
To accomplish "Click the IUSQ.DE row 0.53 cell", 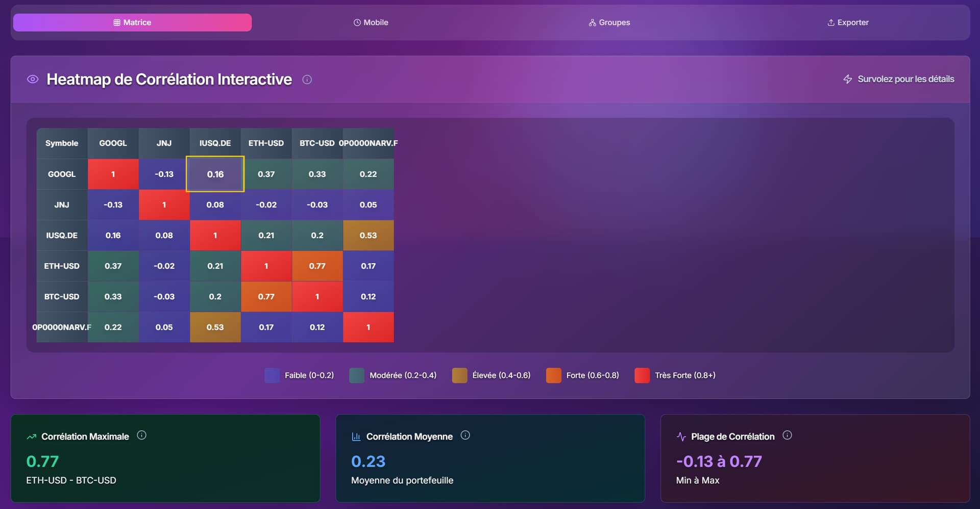I will click(368, 235).
